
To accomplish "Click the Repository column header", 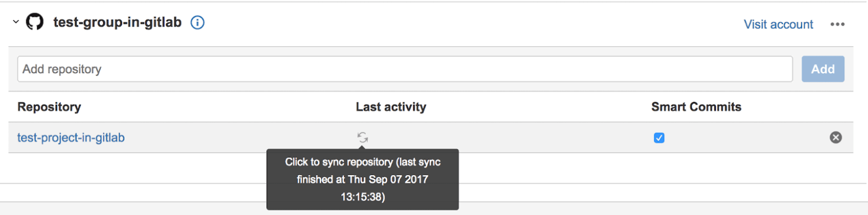I will pos(49,107).
